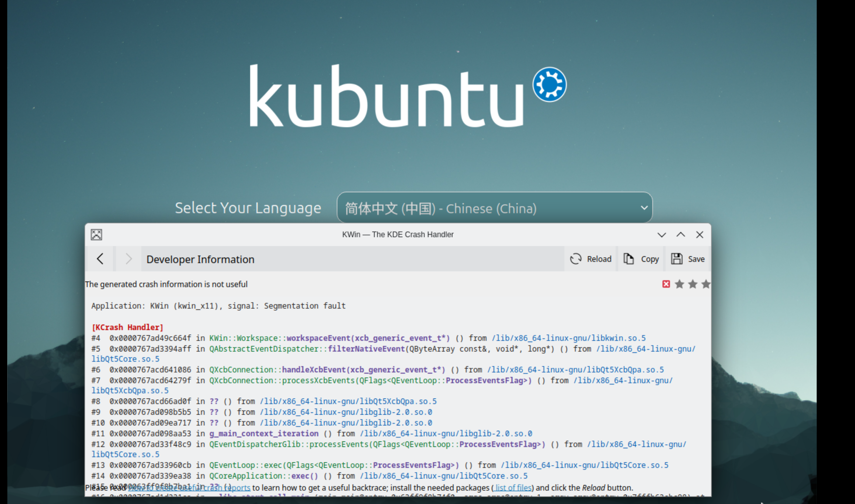Reload the crash backtrace
The width and height of the screenshot is (855, 504).
pyautogui.click(x=591, y=259)
